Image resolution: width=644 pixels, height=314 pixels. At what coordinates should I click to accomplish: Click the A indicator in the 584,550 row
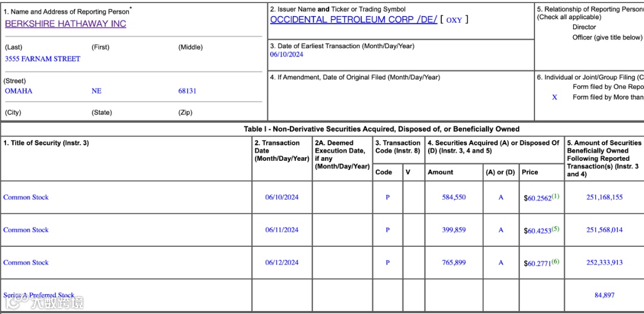501,197
